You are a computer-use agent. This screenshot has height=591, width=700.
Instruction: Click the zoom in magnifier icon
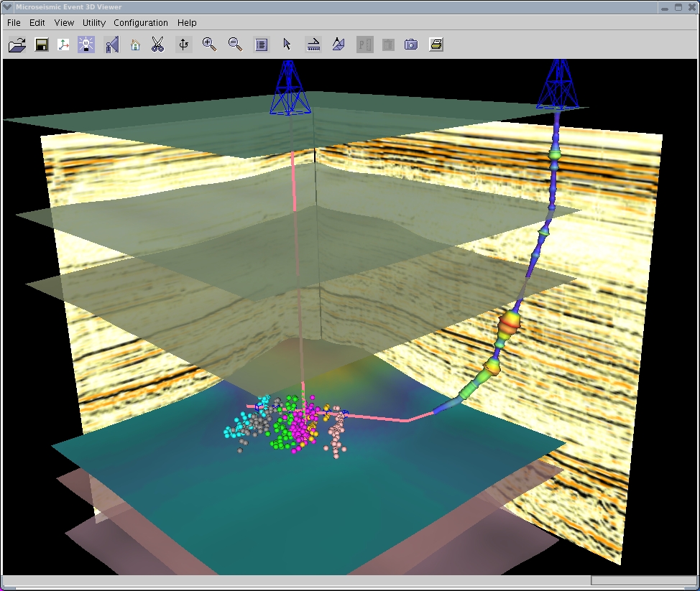pos(209,45)
